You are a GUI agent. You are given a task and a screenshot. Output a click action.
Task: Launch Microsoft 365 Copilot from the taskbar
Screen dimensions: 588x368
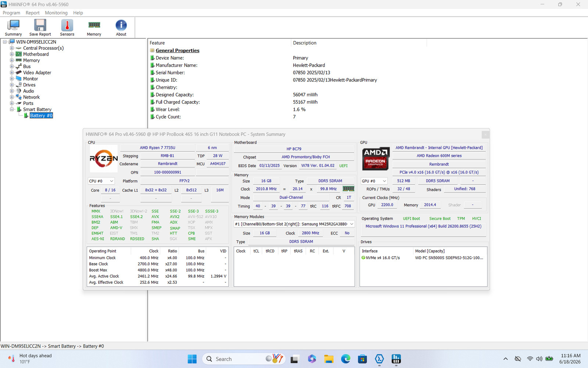coord(312,359)
